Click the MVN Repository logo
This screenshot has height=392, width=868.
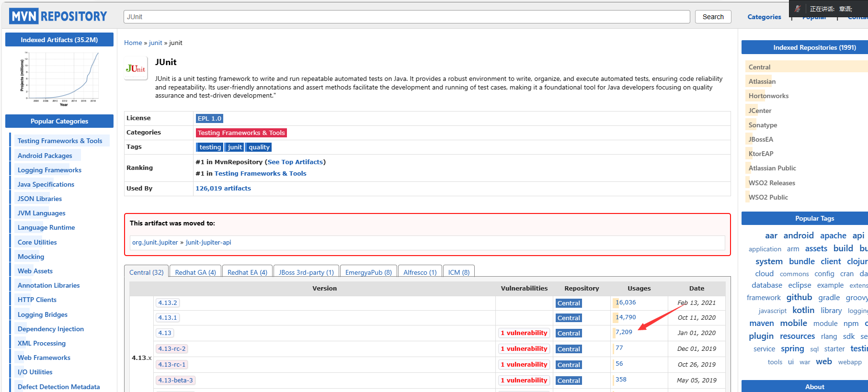pos(58,16)
